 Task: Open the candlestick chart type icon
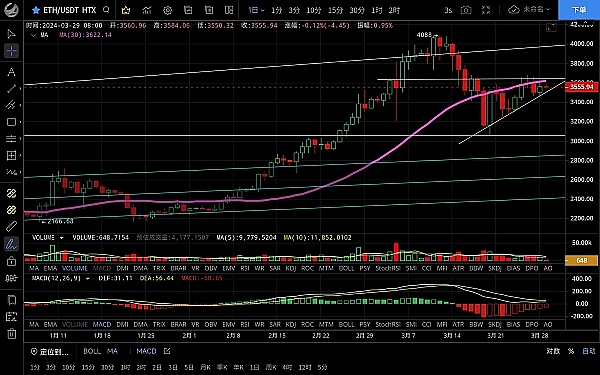pos(126,10)
